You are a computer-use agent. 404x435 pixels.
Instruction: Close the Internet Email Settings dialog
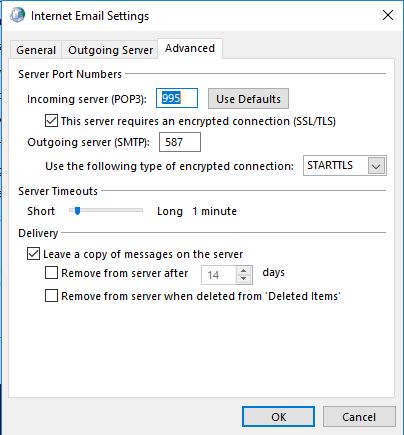pyautogui.click(x=388, y=15)
